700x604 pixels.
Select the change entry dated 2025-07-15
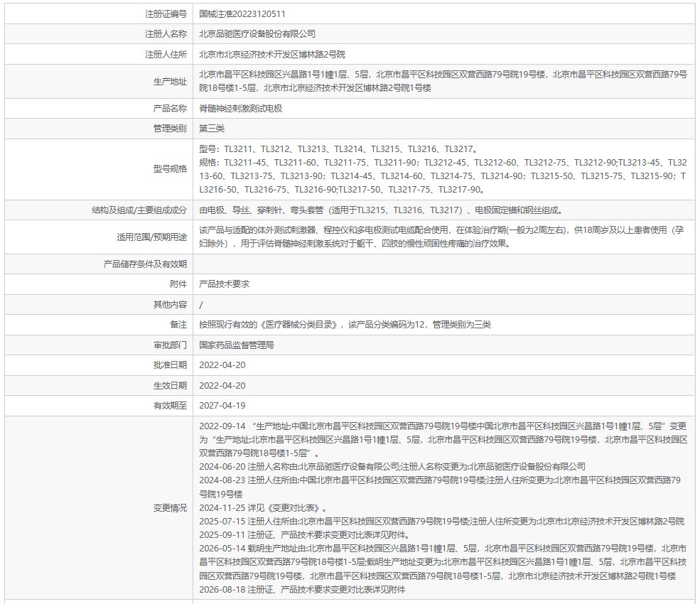click(441, 522)
